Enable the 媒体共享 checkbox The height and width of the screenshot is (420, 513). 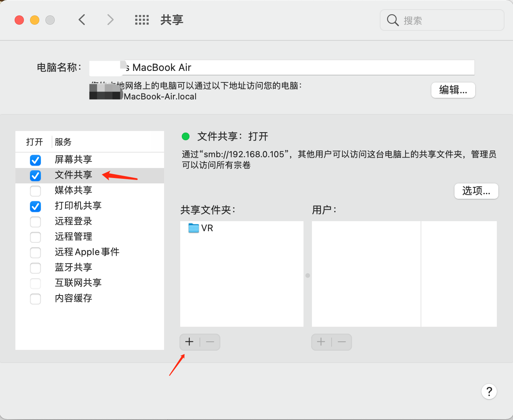(x=35, y=191)
